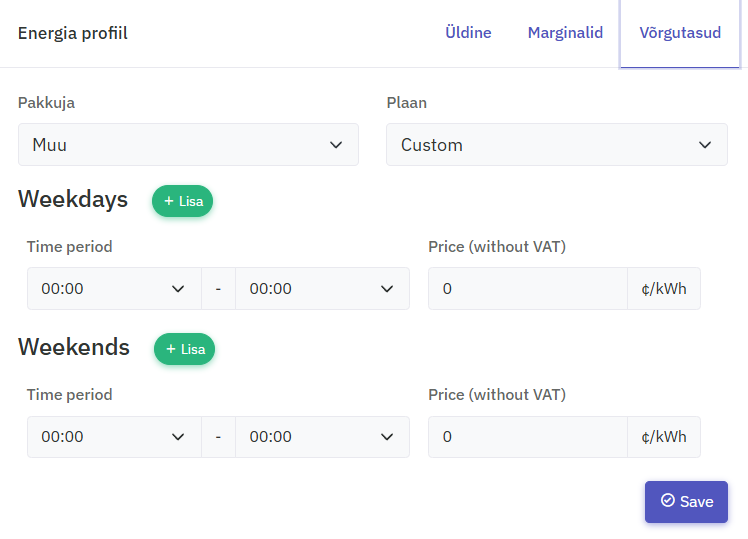This screenshot has width=748, height=539.
Task: Open Weekdays end time dropdown
Action: point(322,289)
